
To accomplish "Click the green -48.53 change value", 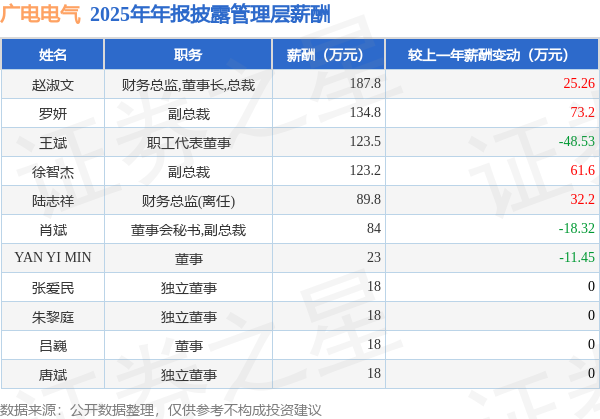I will (577, 141).
